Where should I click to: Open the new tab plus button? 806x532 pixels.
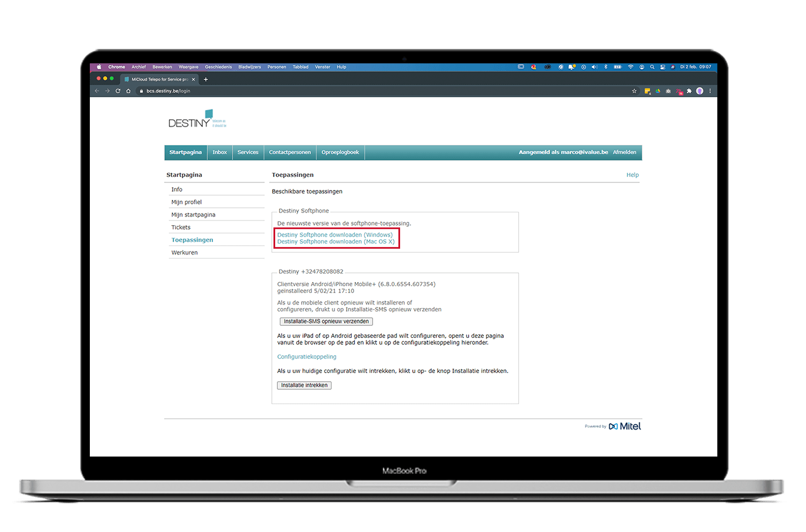tap(206, 79)
